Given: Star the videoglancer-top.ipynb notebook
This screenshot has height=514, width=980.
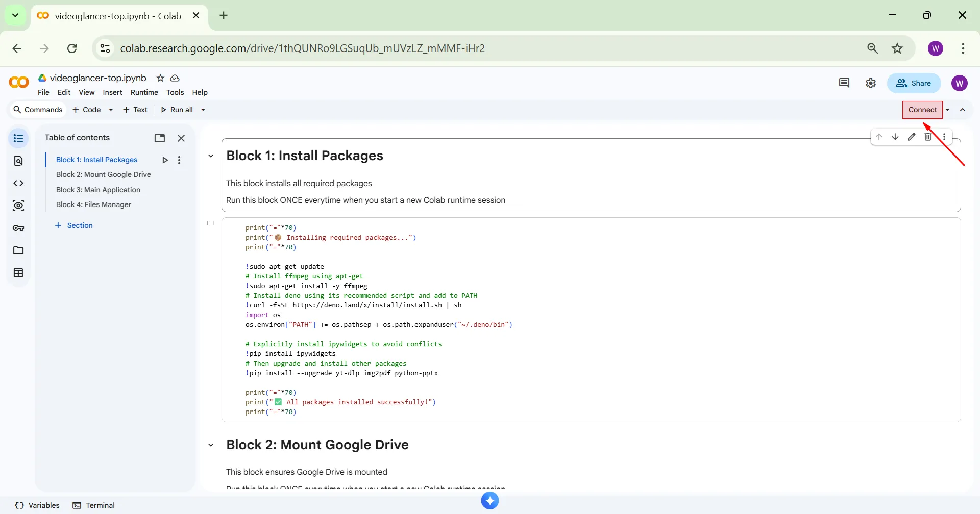Looking at the screenshot, I should tap(160, 78).
